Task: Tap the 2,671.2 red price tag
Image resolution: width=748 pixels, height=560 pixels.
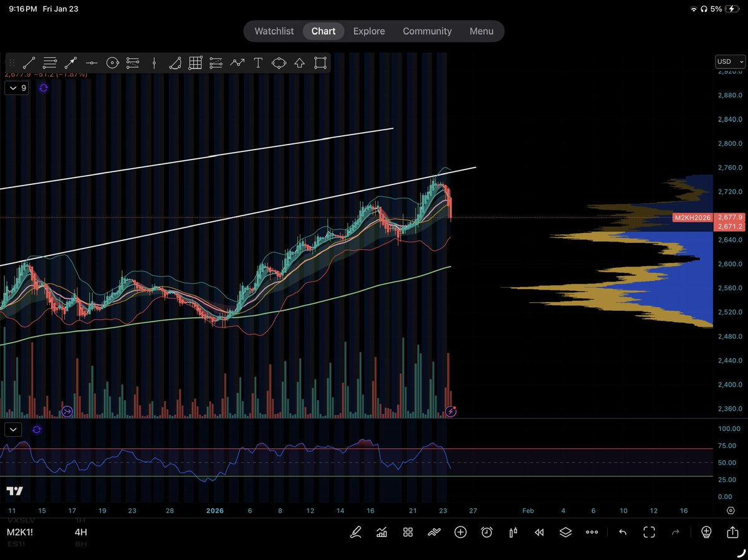Action: pos(730,226)
